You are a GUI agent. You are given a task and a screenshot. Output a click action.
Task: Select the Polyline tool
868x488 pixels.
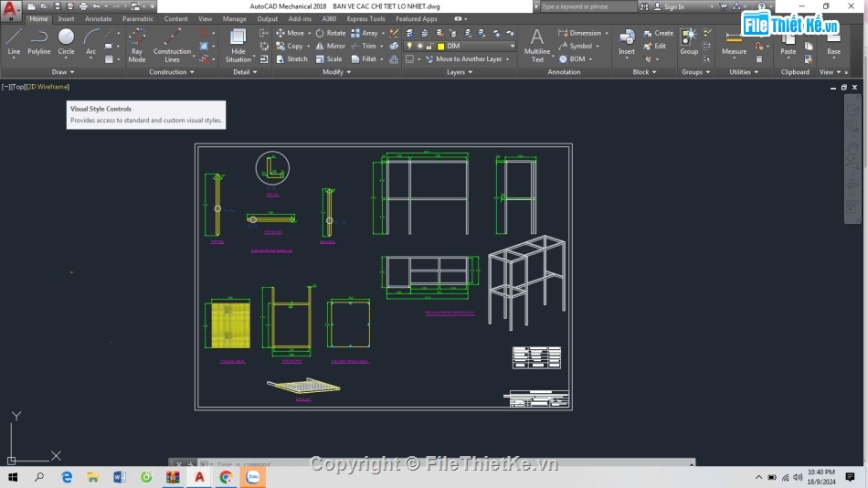pyautogui.click(x=38, y=43)
